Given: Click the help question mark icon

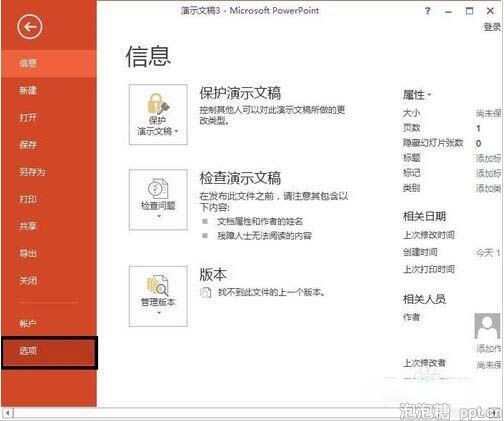Looking at the screenshot, I should tap(427, 11).
